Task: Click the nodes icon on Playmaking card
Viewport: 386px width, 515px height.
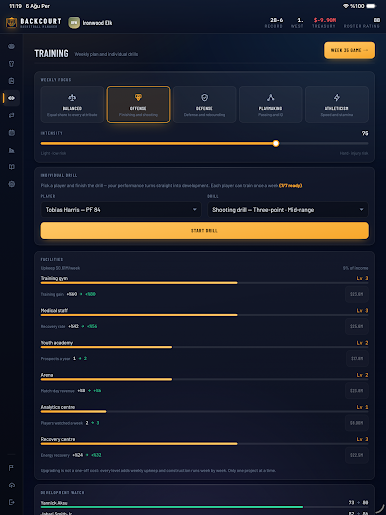Action: point(270,97)
